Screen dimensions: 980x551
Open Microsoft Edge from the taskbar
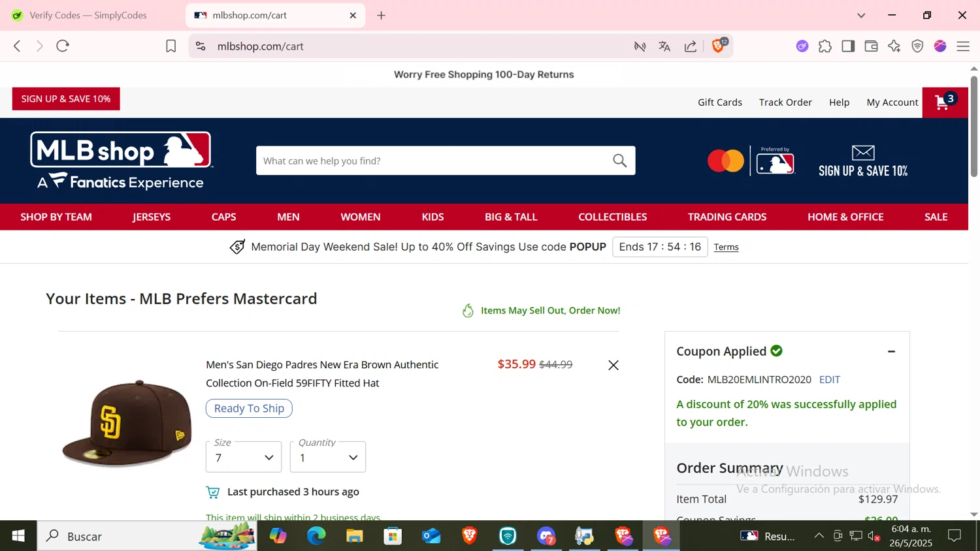pyautogui.click(x=316, y=536)
